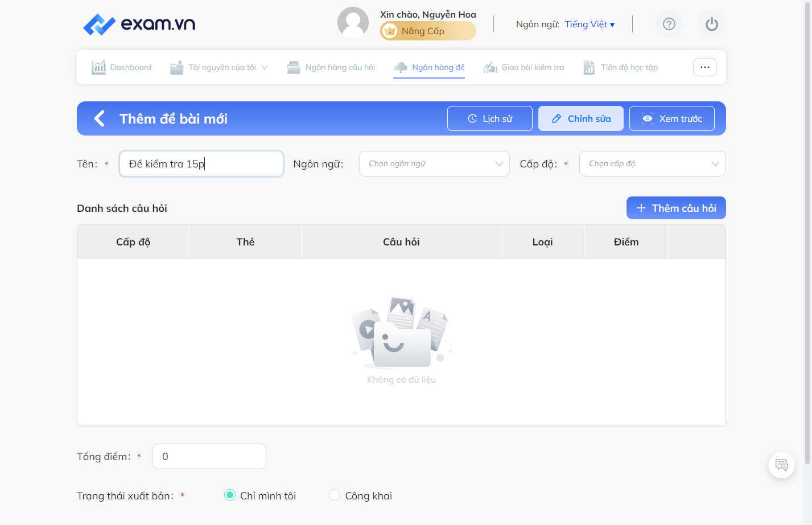Viewport: 812px width, 525px height.
Task: Click the Nâng Cấp upgrade button
Action: click(428, 31)
